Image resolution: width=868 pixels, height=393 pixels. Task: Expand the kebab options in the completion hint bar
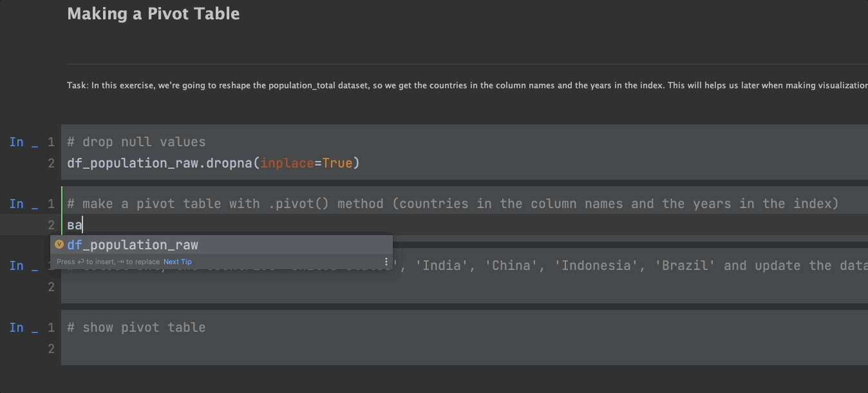(386, 261)
